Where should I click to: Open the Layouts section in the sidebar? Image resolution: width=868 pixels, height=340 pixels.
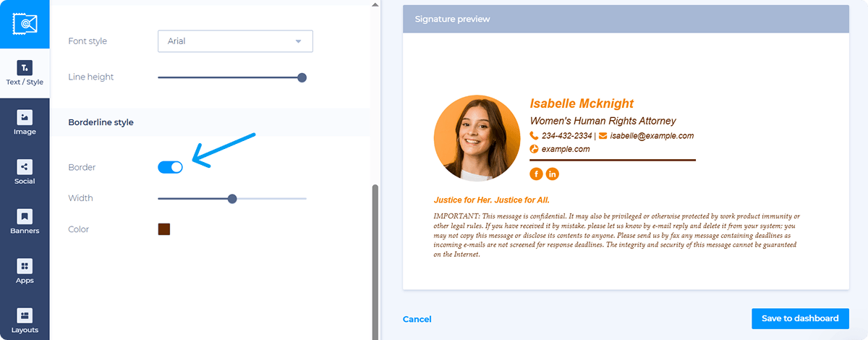click(25, 321)
